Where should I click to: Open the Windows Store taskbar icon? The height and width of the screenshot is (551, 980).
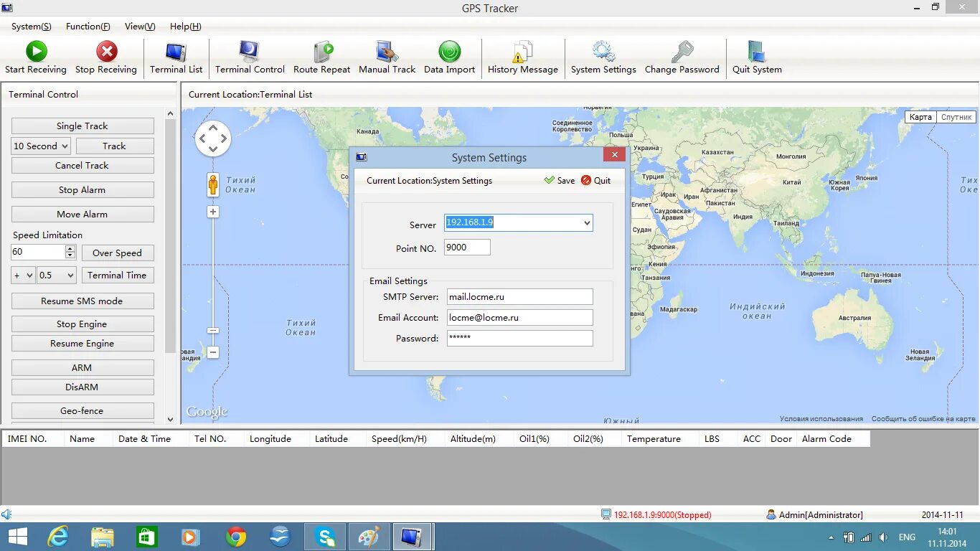pos(146,537)
